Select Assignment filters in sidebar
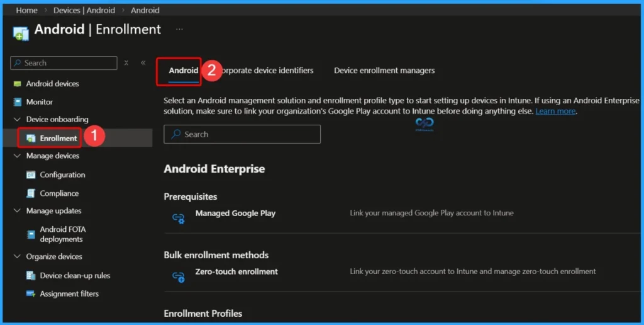The width and height of the screenshot is (644, 325). [x=69, y=294]
